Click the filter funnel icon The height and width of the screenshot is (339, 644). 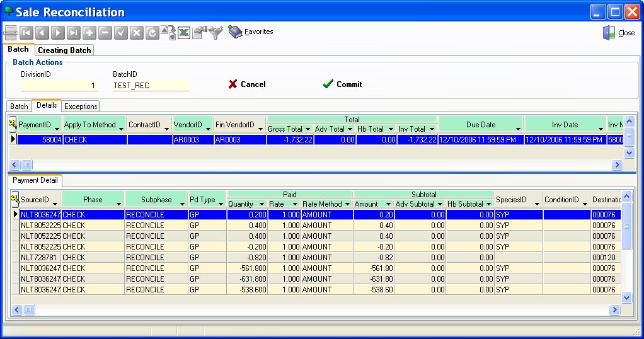(216, 33)
